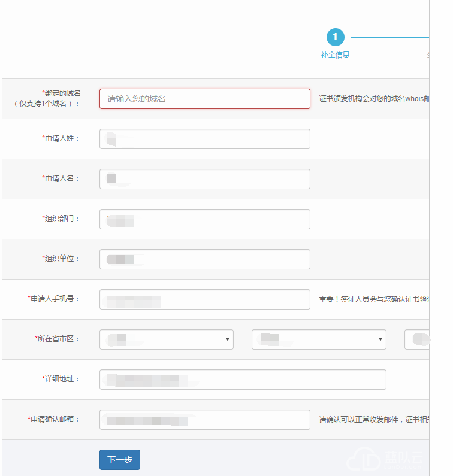This screenshot has width=453, height=476.
Task: Click the 重要 notice beside phone field
Action: pyautogui.click(x=373, y=299)
